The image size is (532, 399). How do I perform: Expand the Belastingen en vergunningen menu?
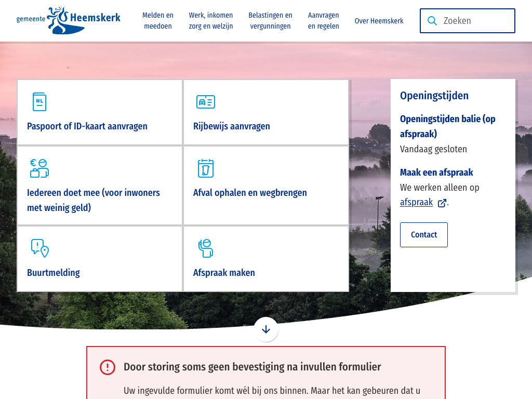point(270,21)
